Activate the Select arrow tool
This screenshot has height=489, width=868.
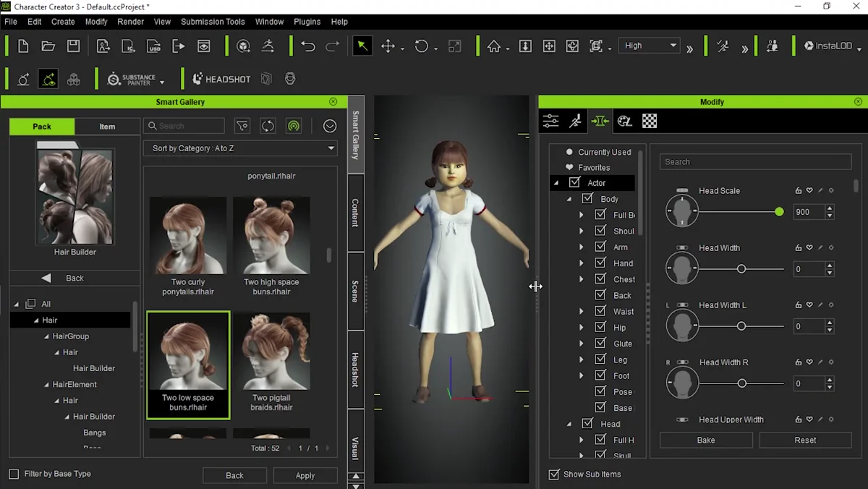tap(362, 46)
